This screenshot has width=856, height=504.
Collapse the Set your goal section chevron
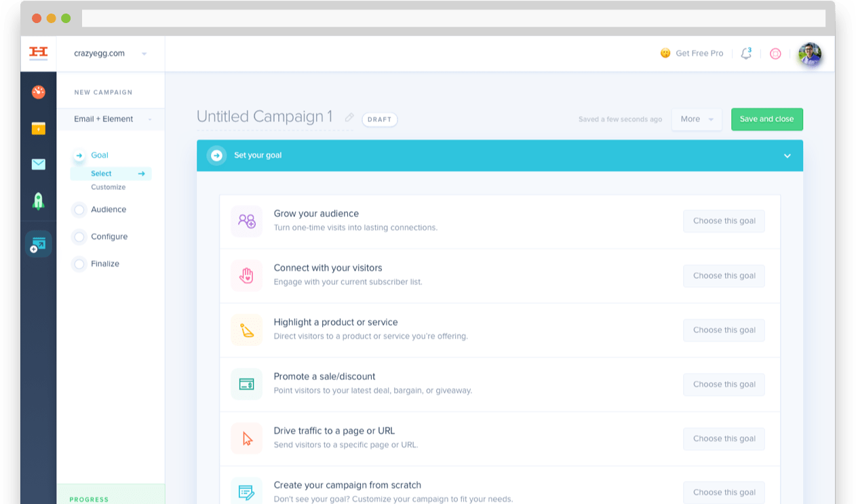(787, 155)
